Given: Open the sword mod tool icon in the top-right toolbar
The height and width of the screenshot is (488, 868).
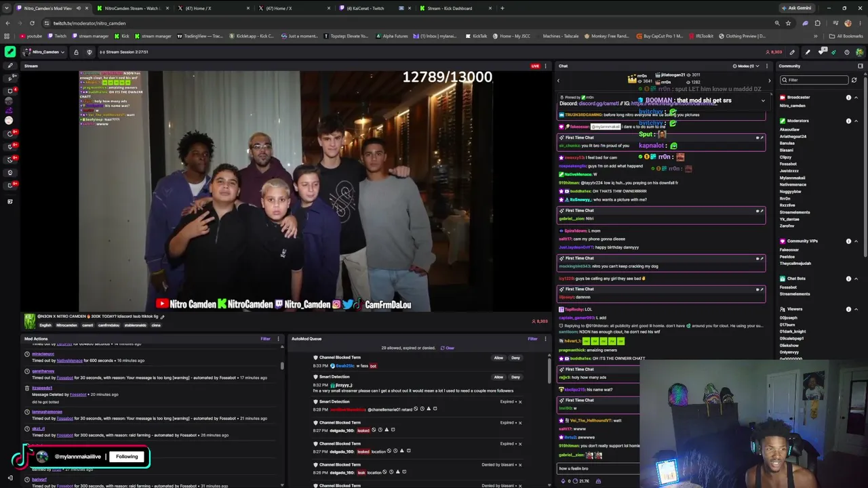Looking at the screenshot, I should pyautogui.click(x=807, y=52).
